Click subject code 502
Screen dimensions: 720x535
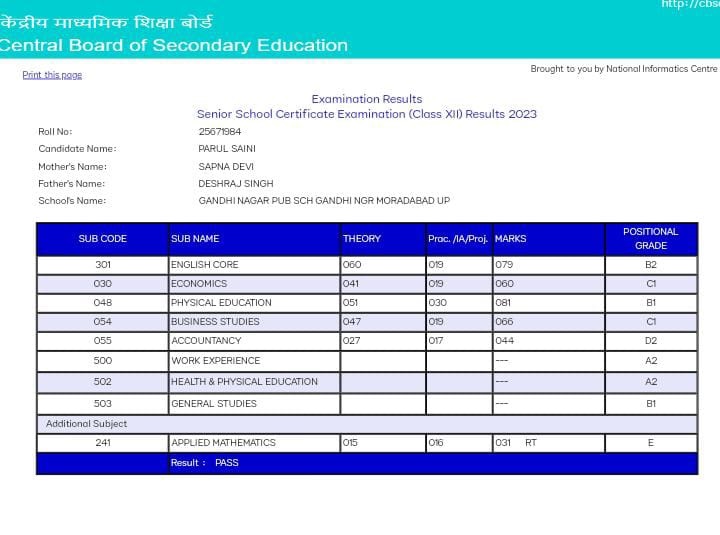pyautogui.click(x=102, y=382)
